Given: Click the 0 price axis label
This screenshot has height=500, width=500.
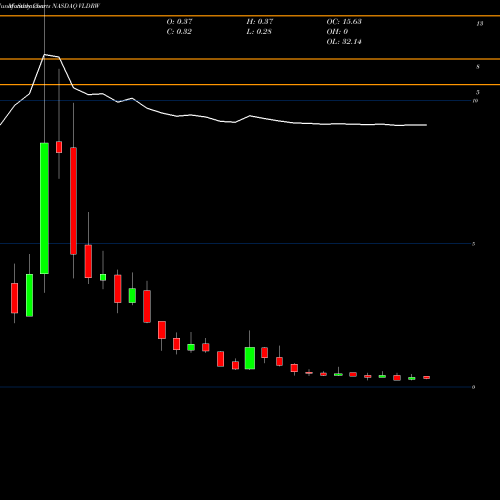Looking at the screenshot, I should click(x=473, y=387).
